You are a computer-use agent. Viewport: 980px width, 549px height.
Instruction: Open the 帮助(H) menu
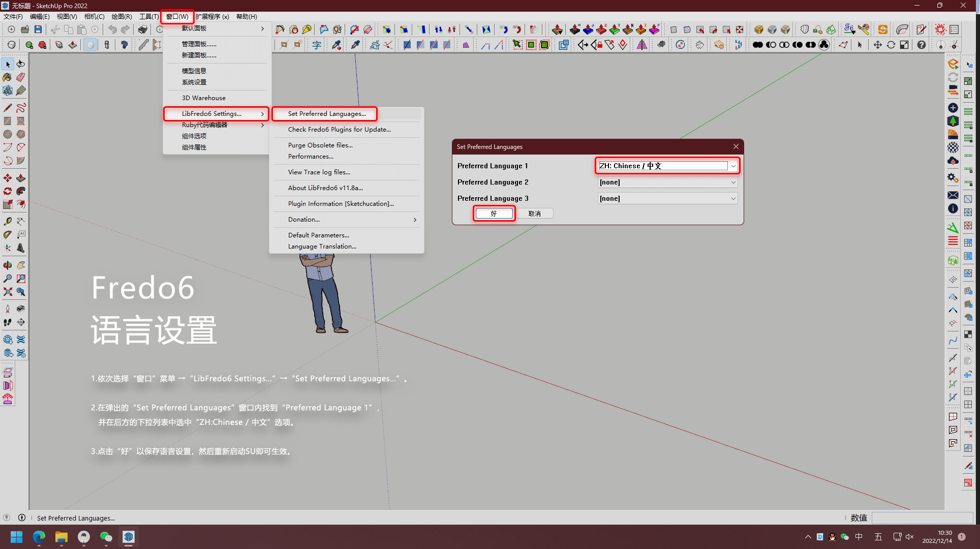[247, 16]
